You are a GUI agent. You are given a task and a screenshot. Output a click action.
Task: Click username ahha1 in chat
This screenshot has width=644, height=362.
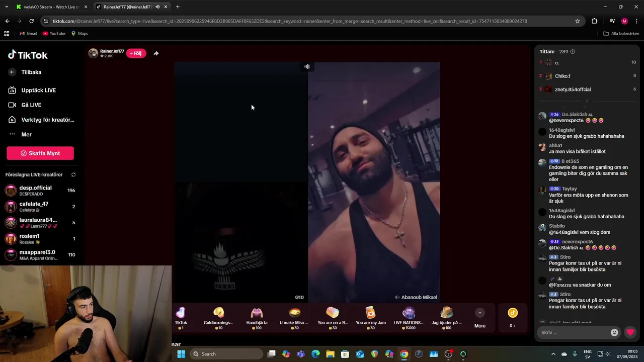(555, 146)
